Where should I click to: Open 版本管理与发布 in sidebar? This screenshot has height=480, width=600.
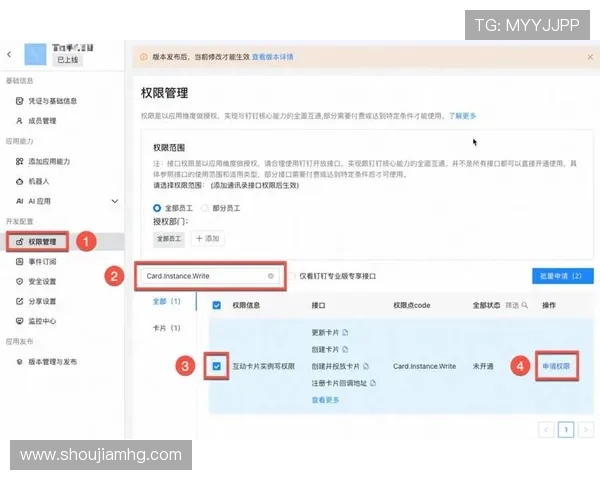(x=46, y=362)
